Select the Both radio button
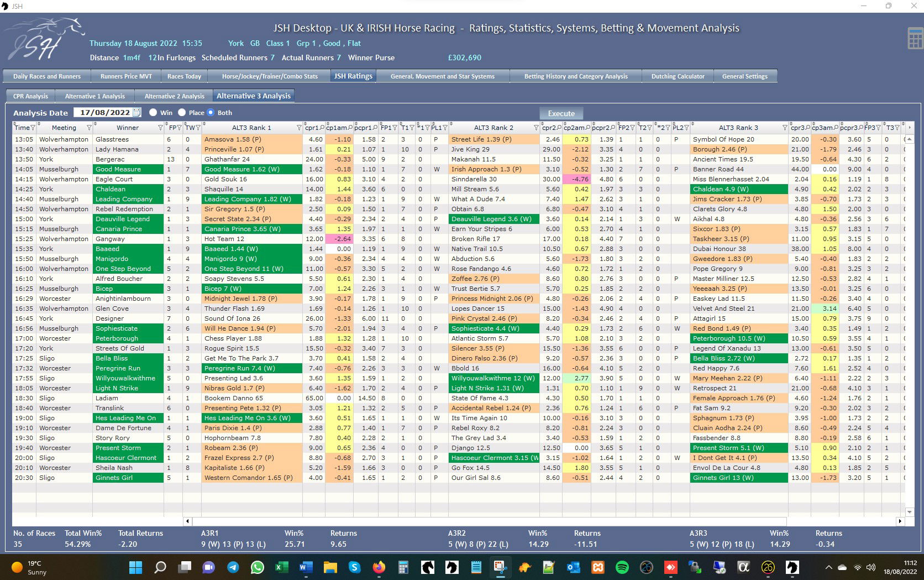924x580 pixels. (x=211, y=112)
